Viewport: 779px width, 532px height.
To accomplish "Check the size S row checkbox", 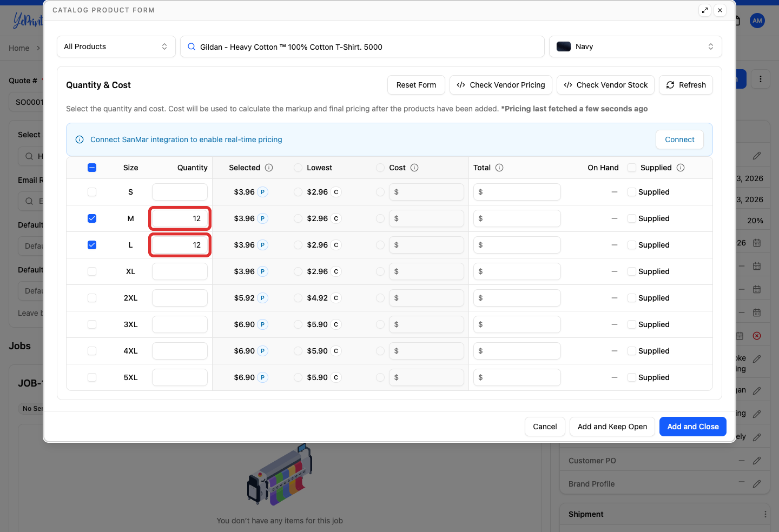I will coord(92,192).
